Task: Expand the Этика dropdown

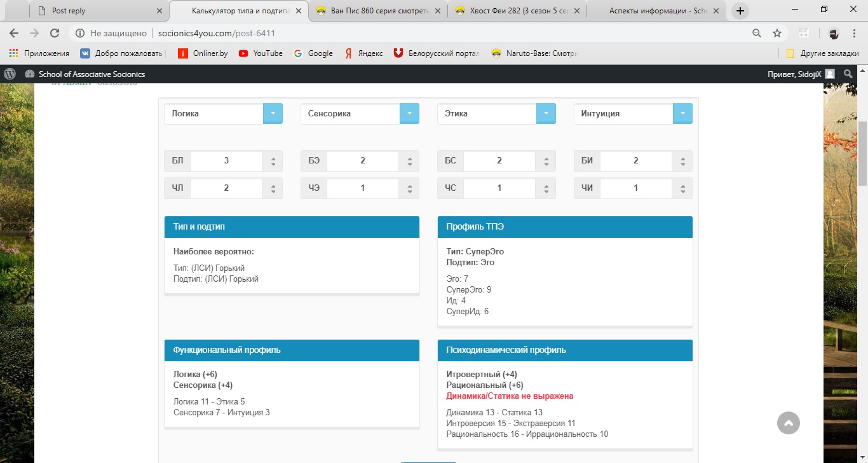Action: (546, 113)
